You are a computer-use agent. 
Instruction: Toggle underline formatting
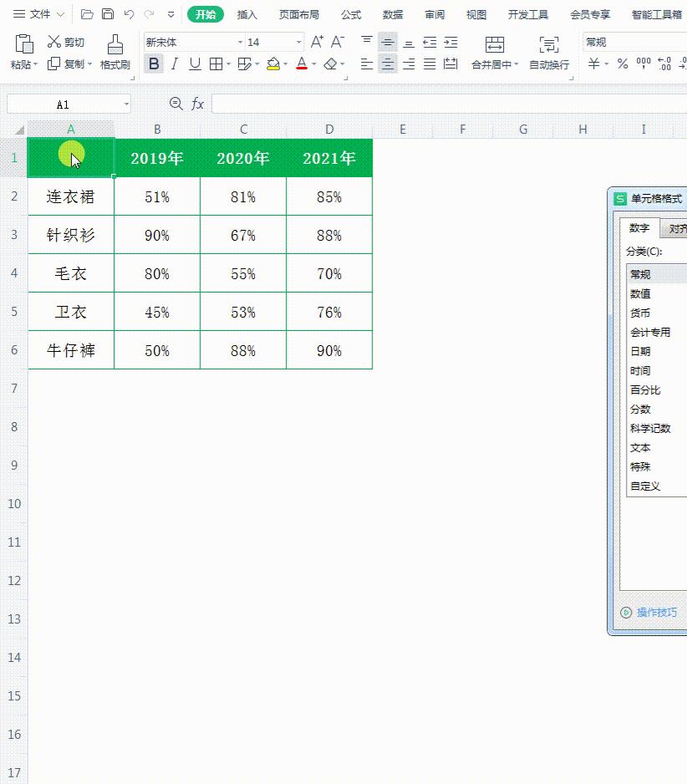tap(194, 64)
